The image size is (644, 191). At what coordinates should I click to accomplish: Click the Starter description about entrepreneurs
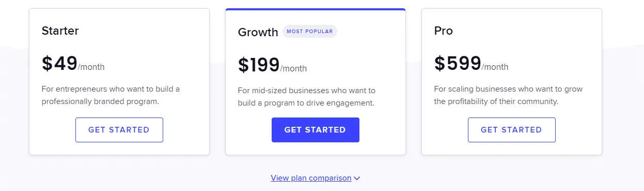(x=111, y=95)
